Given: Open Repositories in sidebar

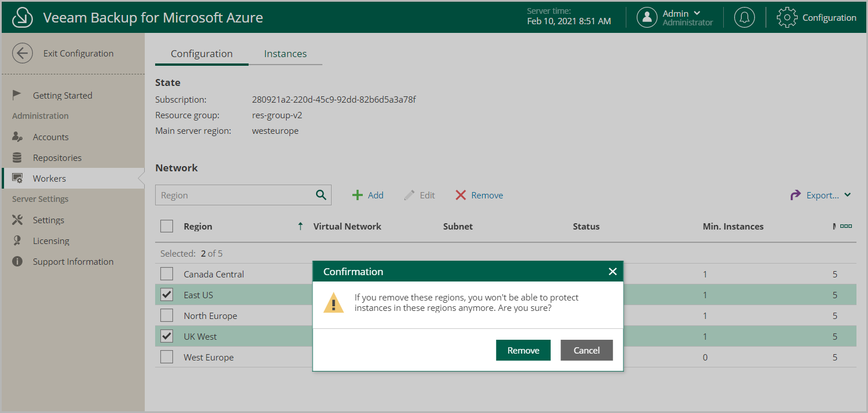Looking at the screenshot, I should 57,157.
